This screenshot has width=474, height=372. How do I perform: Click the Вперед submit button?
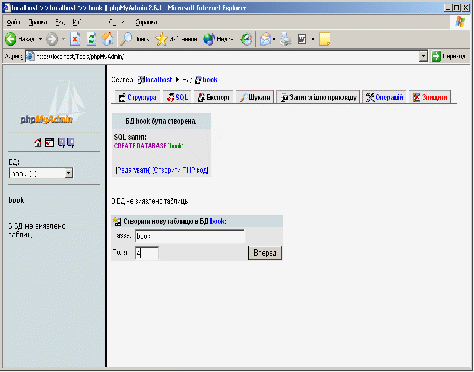[x=265, y=253]
